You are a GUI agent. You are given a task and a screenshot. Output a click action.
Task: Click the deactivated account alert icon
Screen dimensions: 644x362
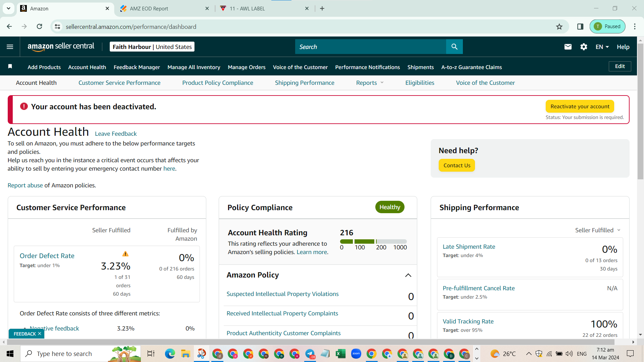24,106
